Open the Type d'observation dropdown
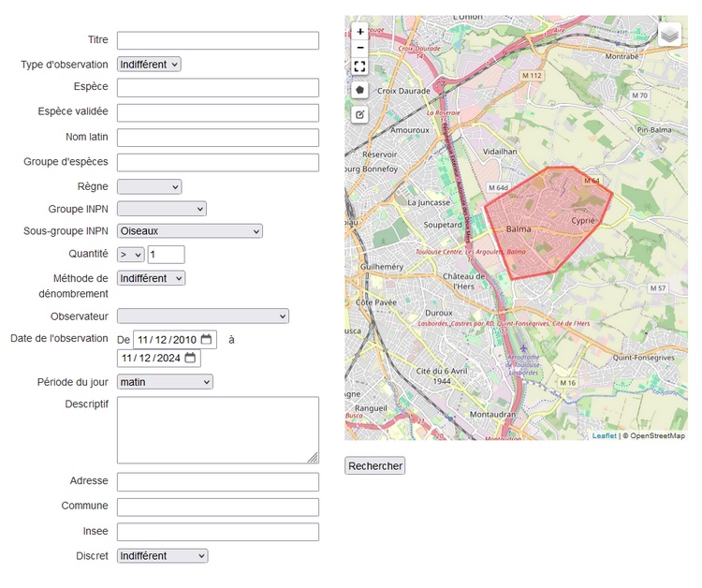This screenshot has height=588, width=702. click(x=149, y=65)
